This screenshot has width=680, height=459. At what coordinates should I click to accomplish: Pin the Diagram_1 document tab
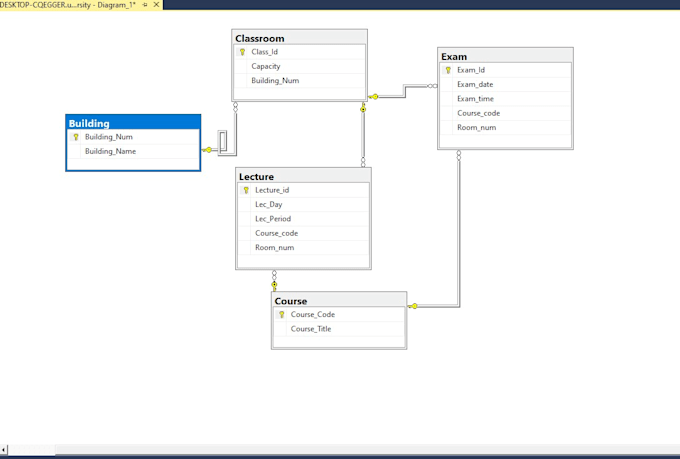146,5
